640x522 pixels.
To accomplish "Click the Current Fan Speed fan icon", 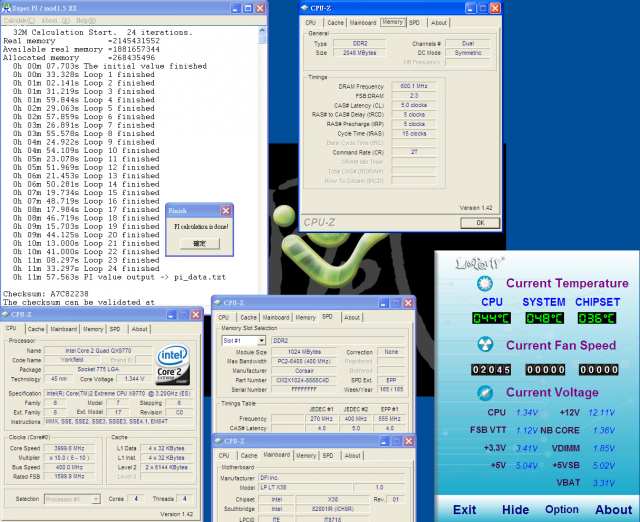I will point(485,344).
